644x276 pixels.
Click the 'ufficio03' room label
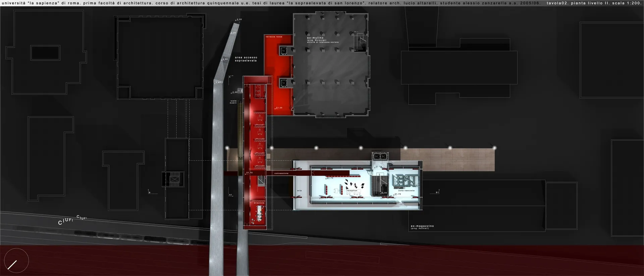260,153
